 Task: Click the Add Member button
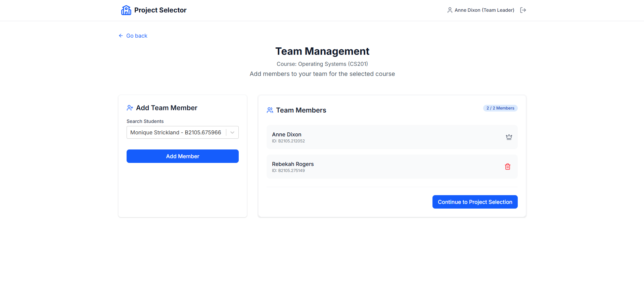click(183, 156)
